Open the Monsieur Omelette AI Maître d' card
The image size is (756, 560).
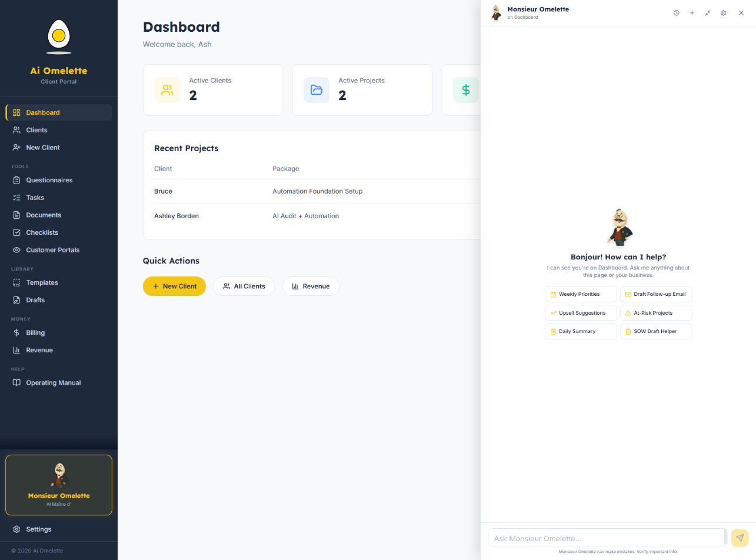tap(59, 485)
